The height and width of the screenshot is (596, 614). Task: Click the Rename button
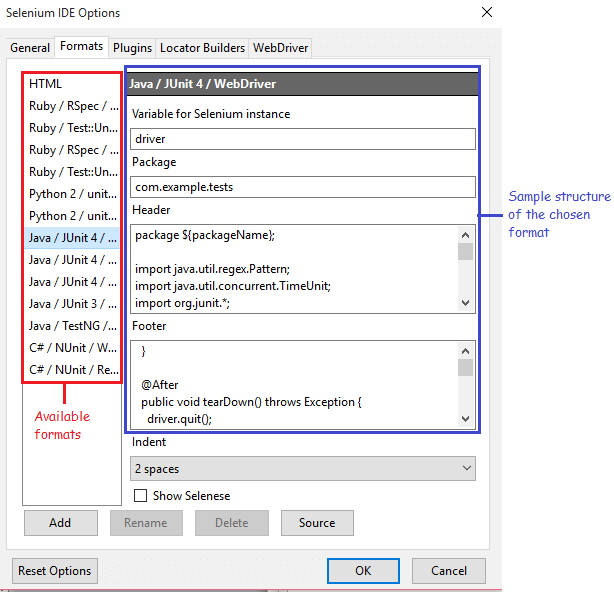point(146,523)
